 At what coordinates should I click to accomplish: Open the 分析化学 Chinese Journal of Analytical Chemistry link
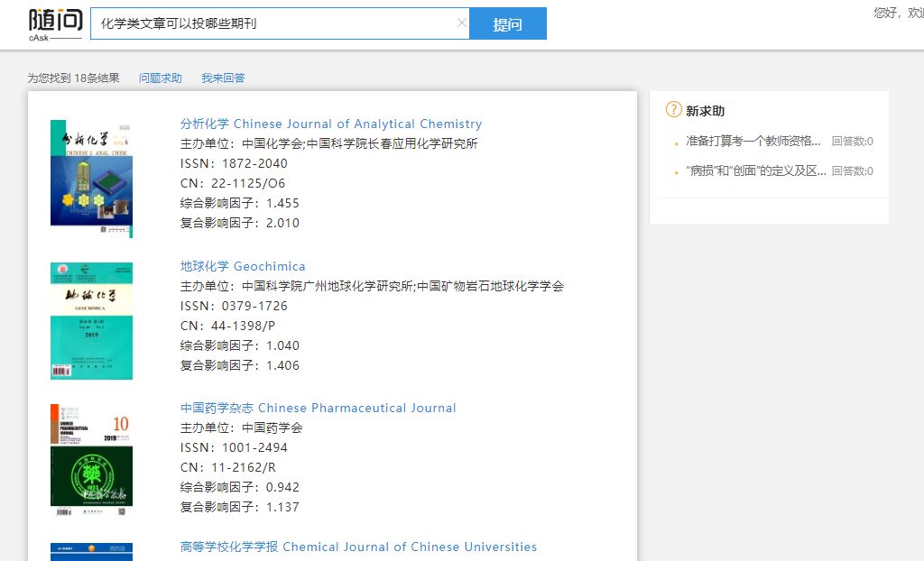331,124
